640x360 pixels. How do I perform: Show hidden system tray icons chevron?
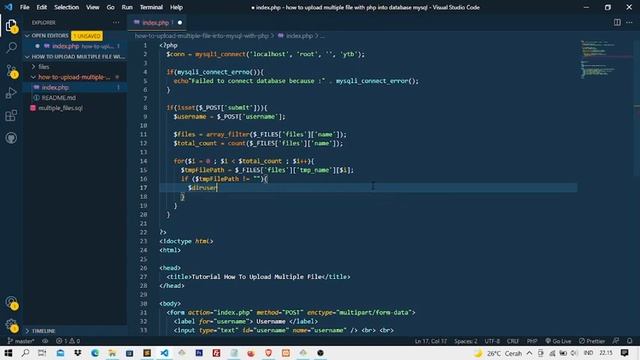click(x=529, y=353)
